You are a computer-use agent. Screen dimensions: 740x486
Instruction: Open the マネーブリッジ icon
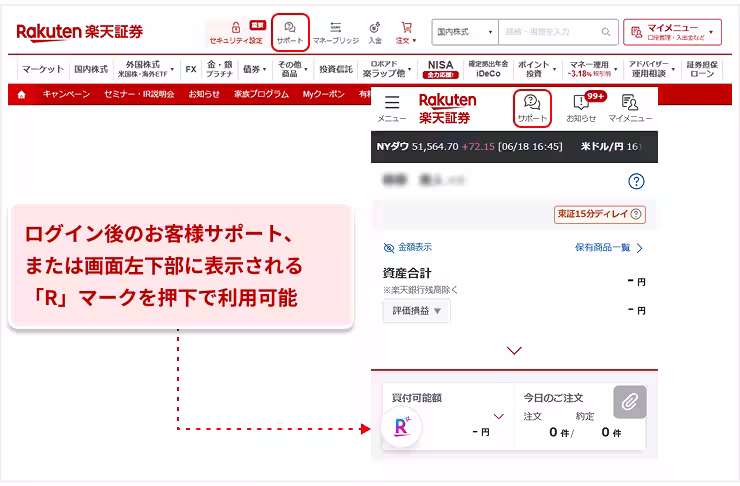(x=336, y=32)
